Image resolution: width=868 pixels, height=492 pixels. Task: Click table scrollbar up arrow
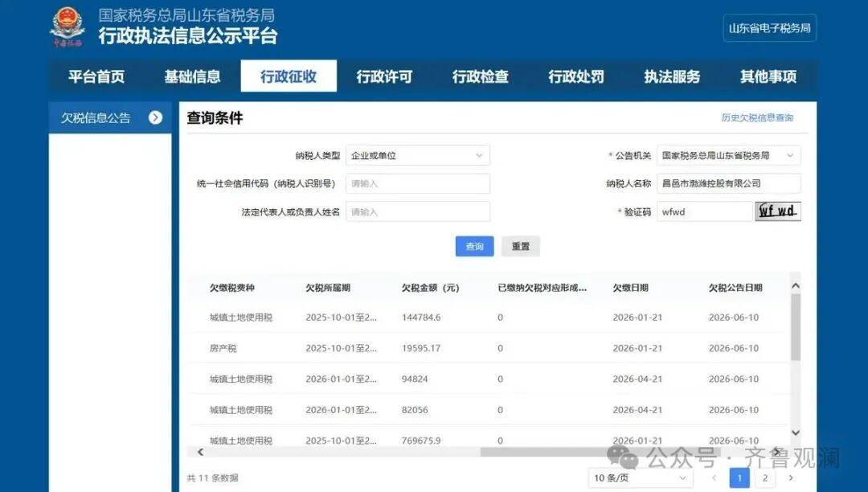click(x=796, y=286)
